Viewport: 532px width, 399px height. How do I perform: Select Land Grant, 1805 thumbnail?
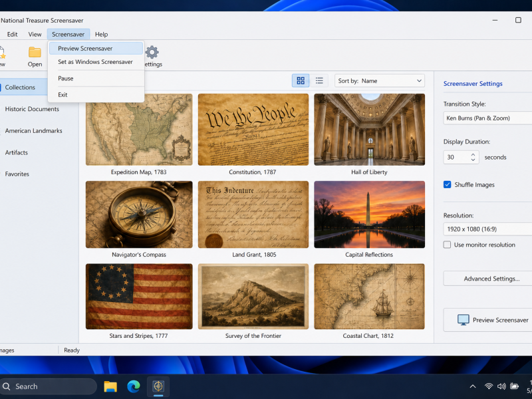pyautogui.click(x=253, y=214)
